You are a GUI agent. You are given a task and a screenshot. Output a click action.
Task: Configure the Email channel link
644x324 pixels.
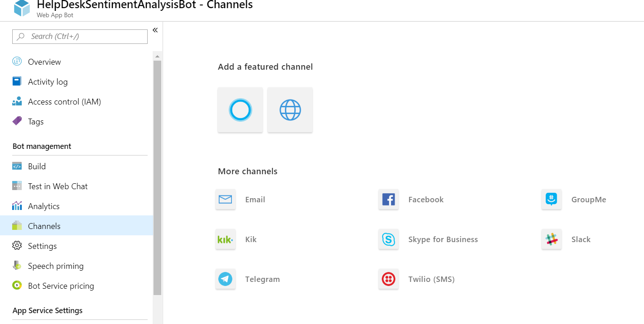tap(255, 200)
